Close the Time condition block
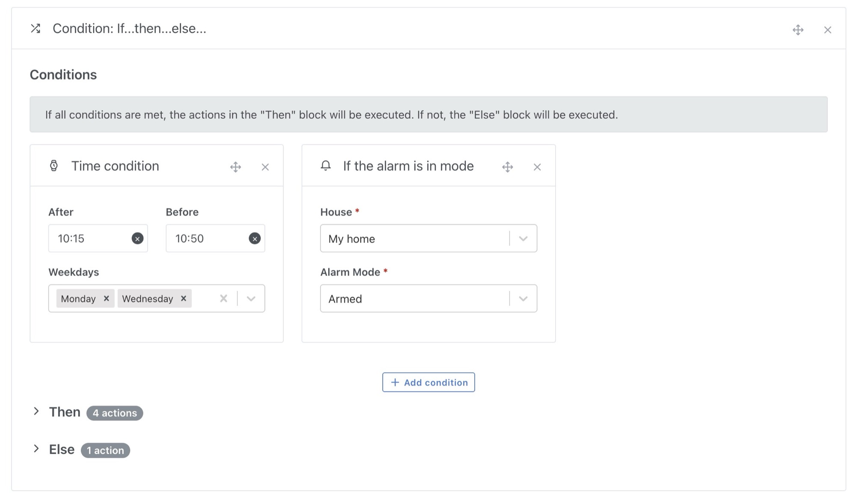The image size is (856, 504). click(x=265, y=167)
